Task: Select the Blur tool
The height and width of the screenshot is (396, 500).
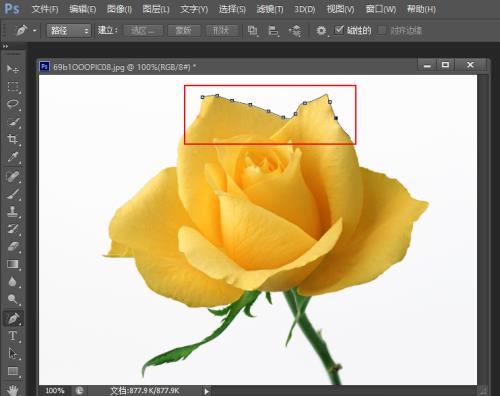Action: (x=13, y=282)
